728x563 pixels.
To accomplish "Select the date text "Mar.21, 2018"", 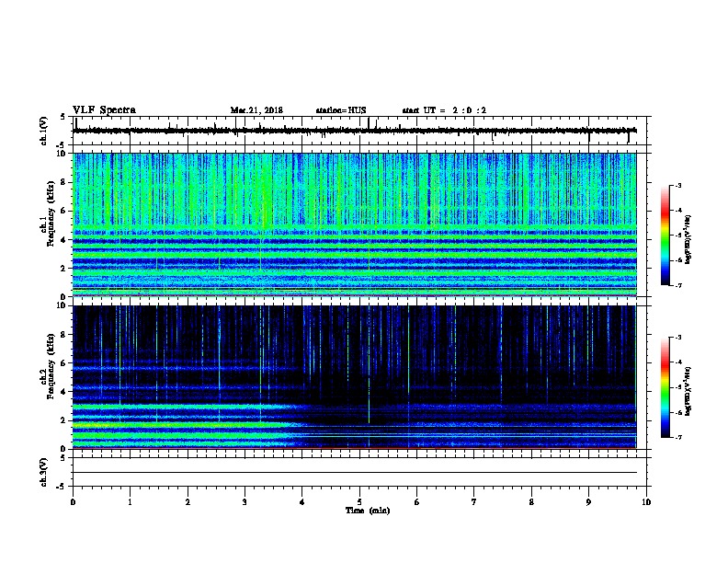I will point(256,110).
